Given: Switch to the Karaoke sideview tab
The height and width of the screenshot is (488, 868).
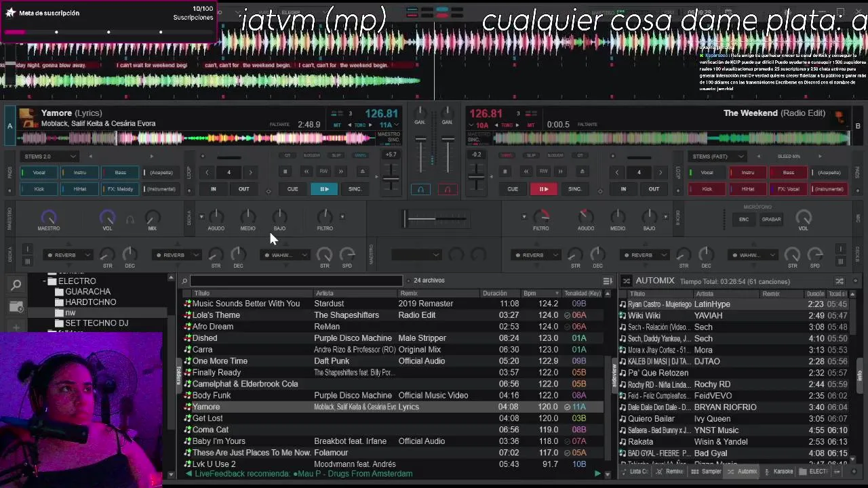Looking at the screenshot, I should (778, 471).
